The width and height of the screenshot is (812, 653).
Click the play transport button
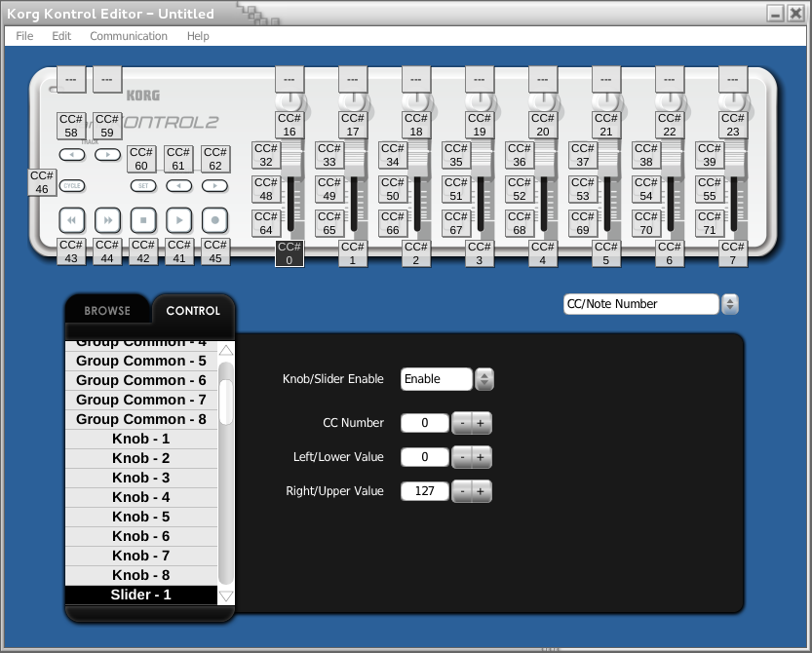179,220
